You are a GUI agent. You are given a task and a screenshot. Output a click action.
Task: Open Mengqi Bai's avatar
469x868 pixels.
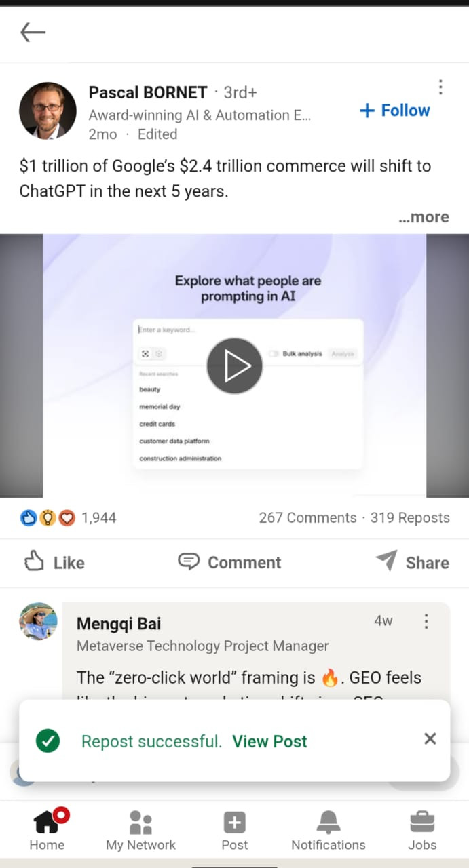tap(38, 621)
